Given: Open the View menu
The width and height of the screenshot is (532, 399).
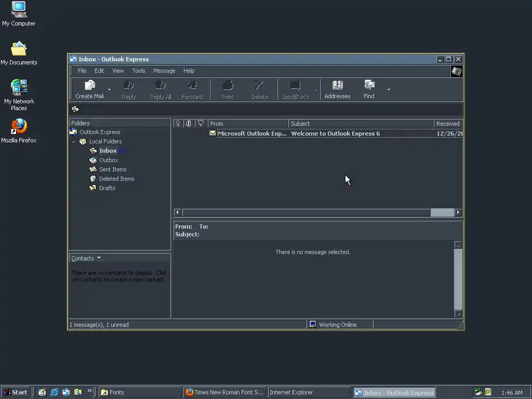Looking at the screenshot, I should click(118, 71).
